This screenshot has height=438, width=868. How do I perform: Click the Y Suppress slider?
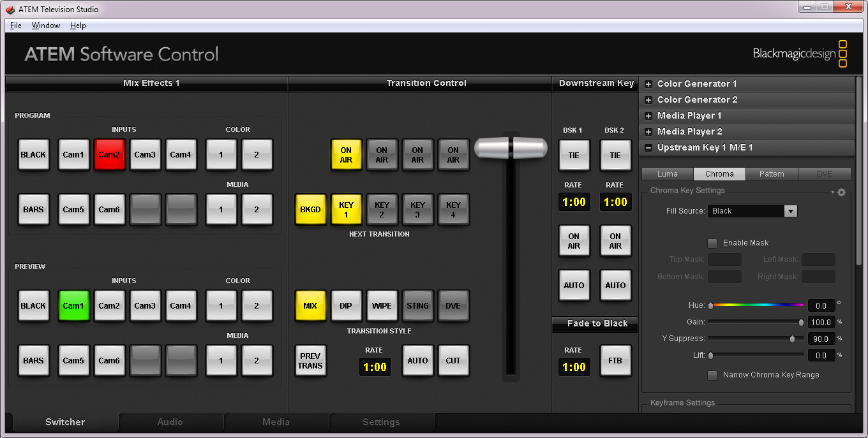pyautogui.click(x=756, y=339)
